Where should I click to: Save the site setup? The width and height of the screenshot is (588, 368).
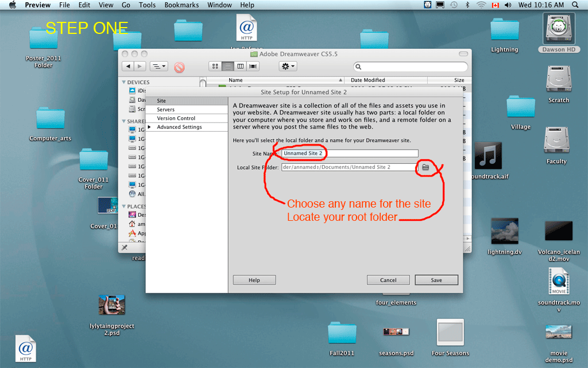(x=436, y=280)
